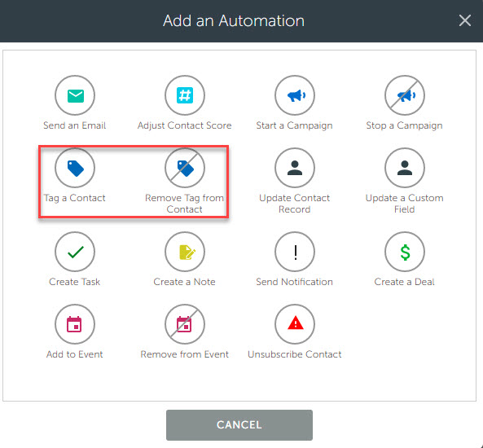Click the 'Unsubscribe Contact' label
Screen dimensions: 483x448
tap(295, 354)
